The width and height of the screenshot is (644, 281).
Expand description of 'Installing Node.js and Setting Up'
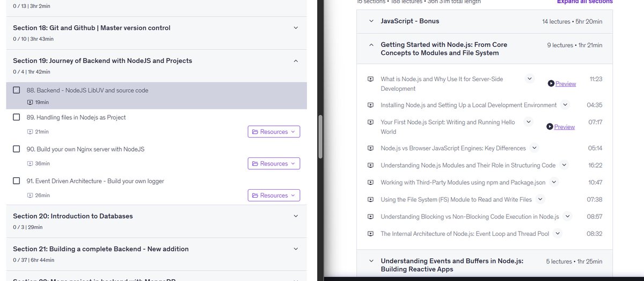565,105
